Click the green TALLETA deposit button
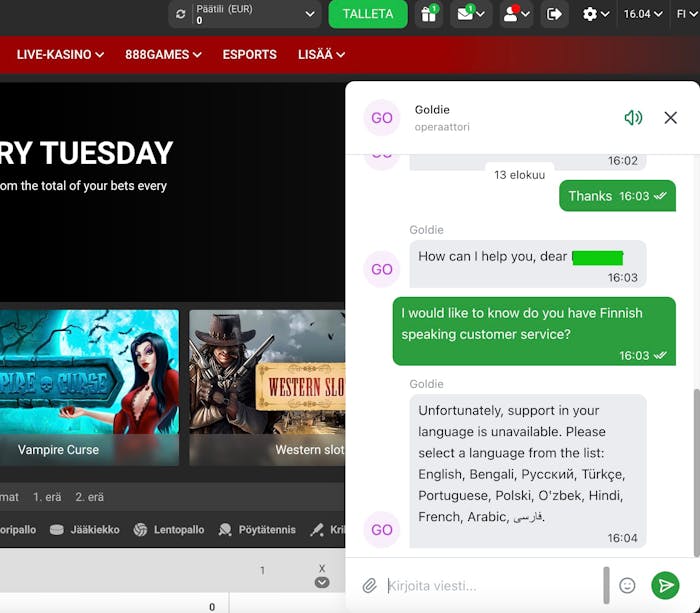Viewport: 700px width, 613px height. [367, 14]
